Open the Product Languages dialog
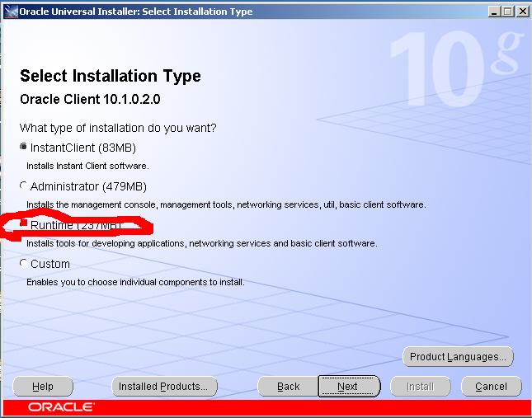The image size is (532, 418). point(459,357)
